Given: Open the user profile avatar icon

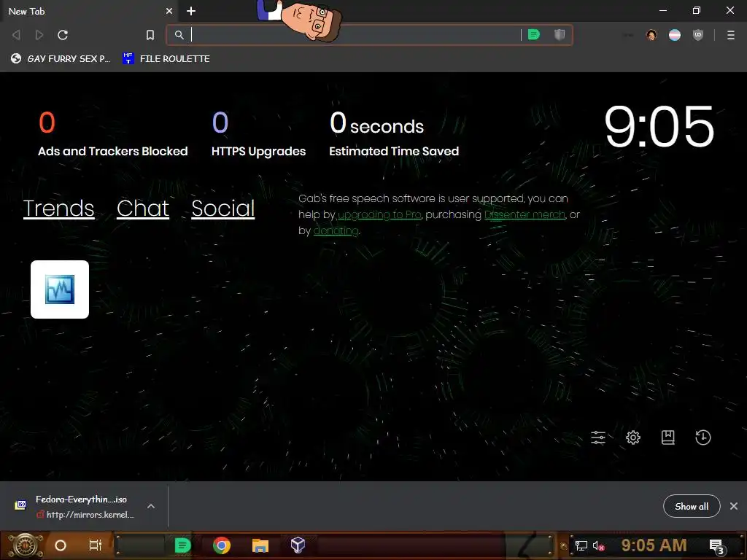Looking at the screenshot, I should 651,35.
